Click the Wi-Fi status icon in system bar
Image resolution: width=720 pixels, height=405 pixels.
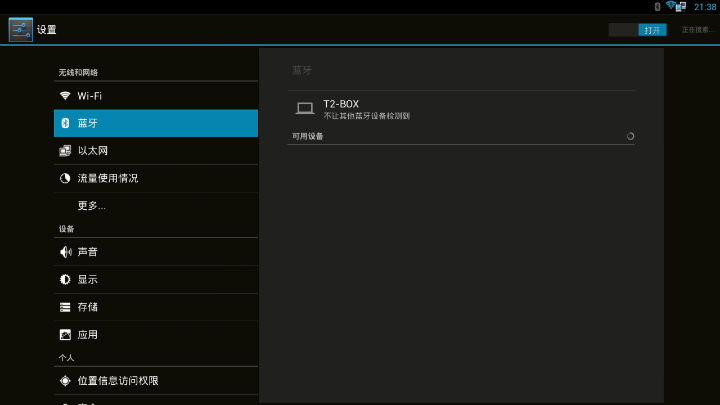coord(671,6)
